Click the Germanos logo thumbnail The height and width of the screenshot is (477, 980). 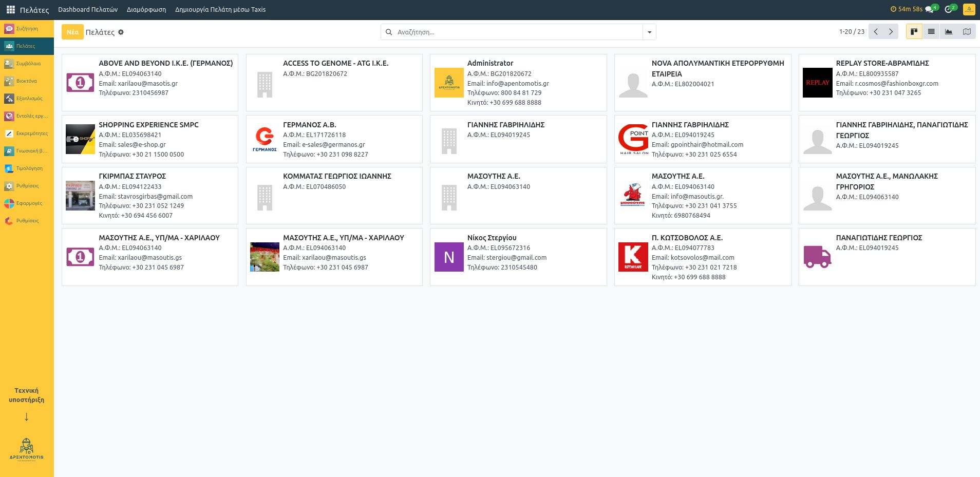pos(265,140)
